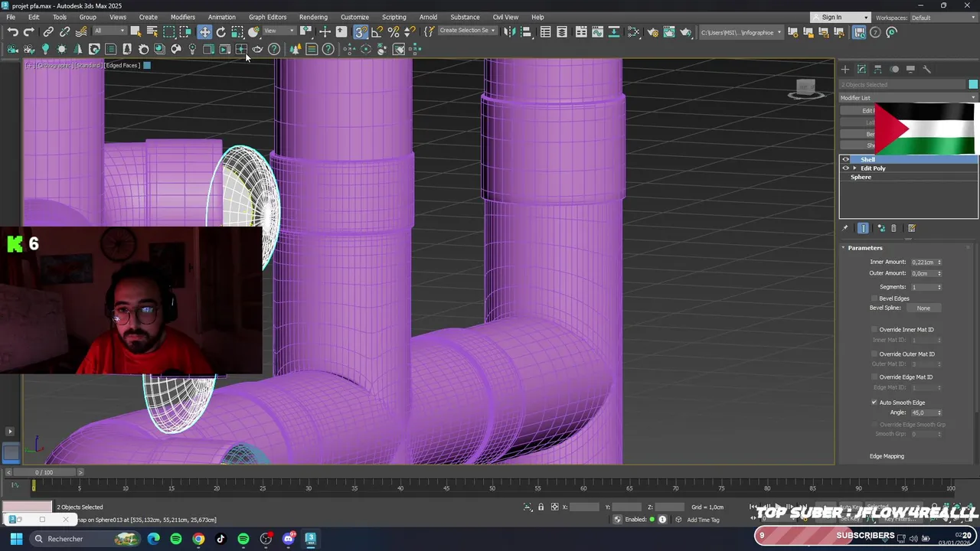This screenshot has width=980, height=551.
Task: Open the Arnold menu
Action: click(428, 17)
